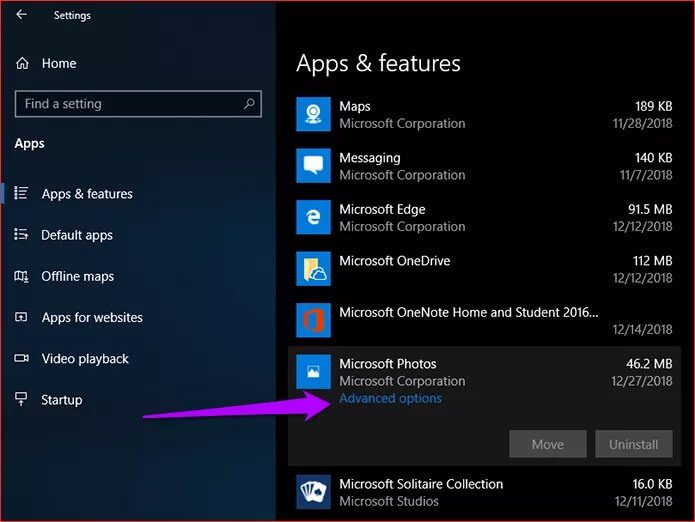
Task: Click the Default apps sidebar icon
Action: (21, 234)
